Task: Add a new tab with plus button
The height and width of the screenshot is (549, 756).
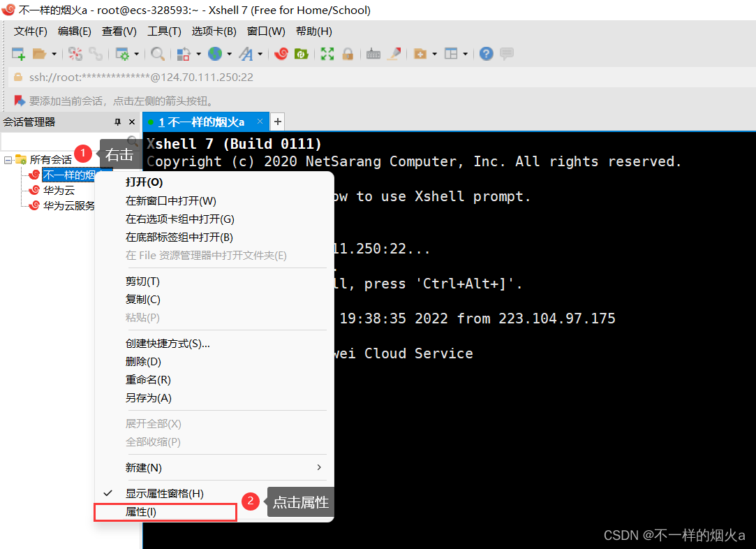Action: tap(278, 122)
